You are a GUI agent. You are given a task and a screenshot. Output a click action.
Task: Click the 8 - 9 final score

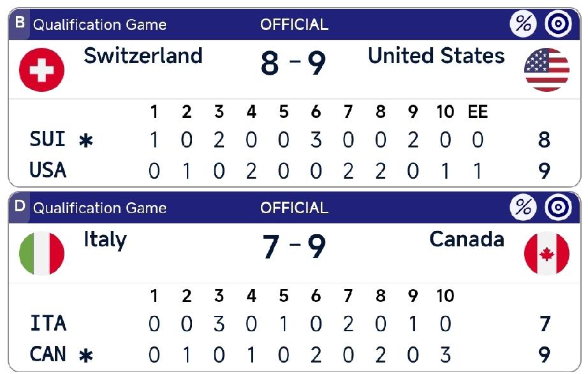pos(293,64)
